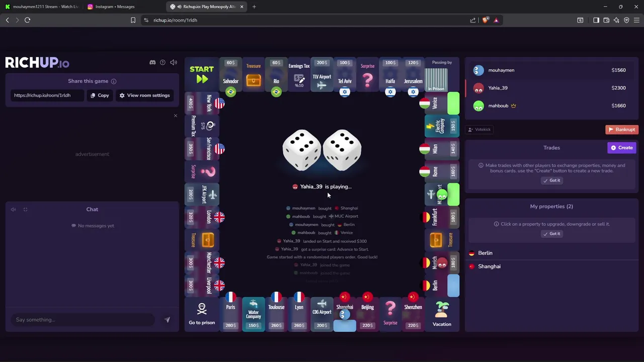The width and height of the screenshot is (644, 362).
Task: Open the Brave wallet icon
Action: [606, 20]
